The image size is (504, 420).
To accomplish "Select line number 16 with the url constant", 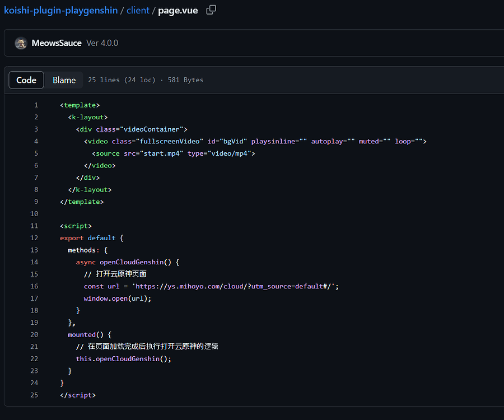I will 34,286.
